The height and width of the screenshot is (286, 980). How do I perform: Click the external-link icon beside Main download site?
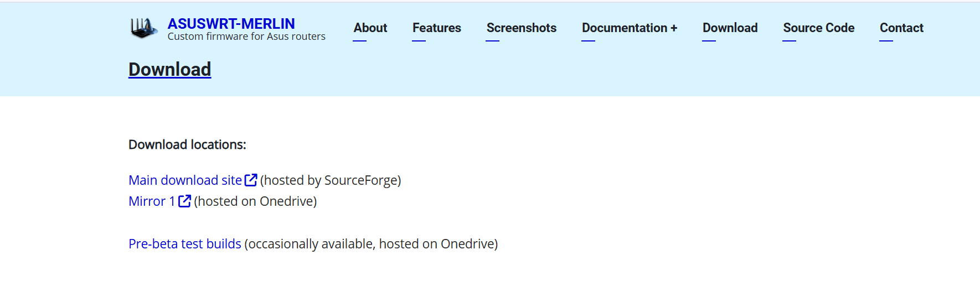(251, 180)
